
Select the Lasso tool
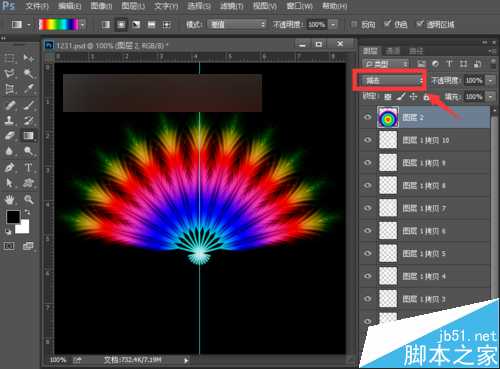tap(9, 73)
